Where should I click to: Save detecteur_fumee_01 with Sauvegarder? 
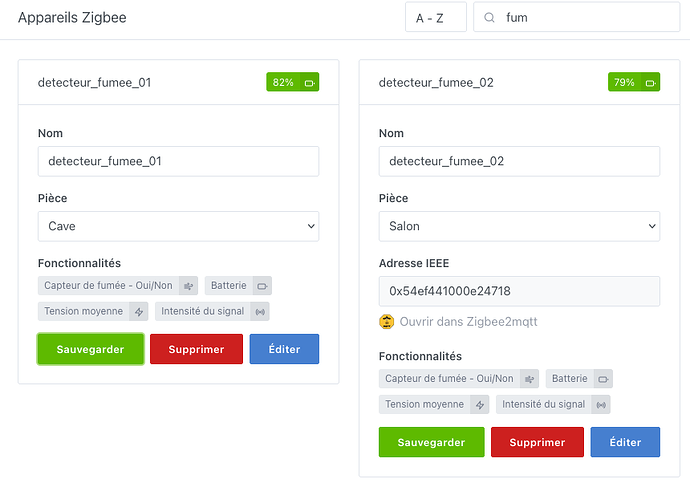pos(91,349)
